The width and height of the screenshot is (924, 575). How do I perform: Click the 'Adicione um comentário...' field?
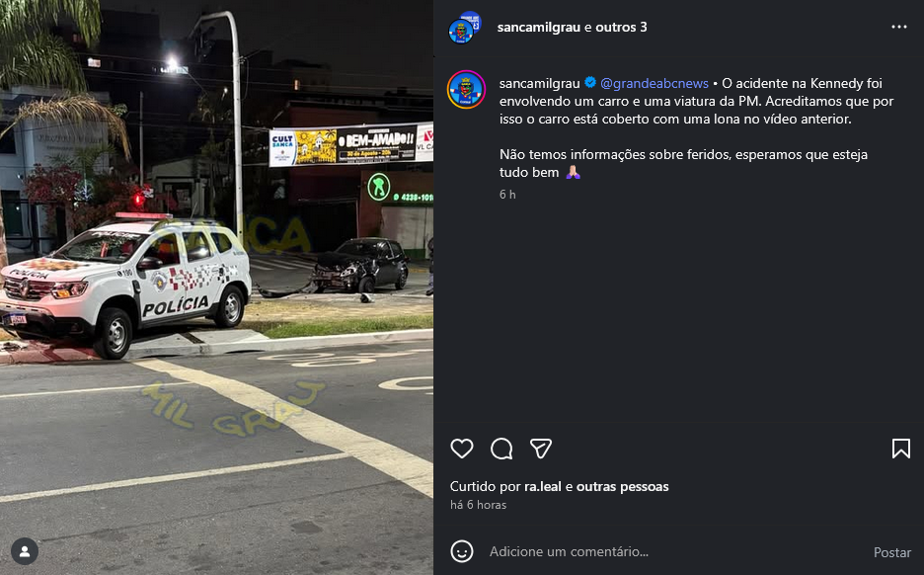(672, 551)
